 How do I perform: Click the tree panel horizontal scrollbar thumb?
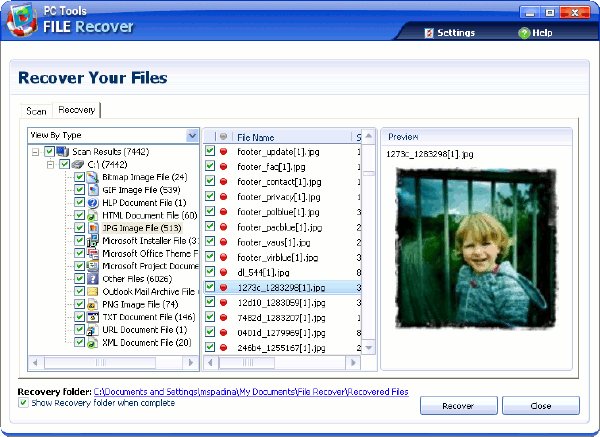coord(100,362)
